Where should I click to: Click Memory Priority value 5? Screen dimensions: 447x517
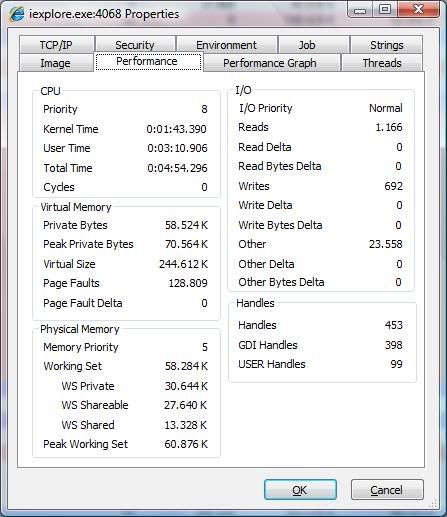[205, 347]
